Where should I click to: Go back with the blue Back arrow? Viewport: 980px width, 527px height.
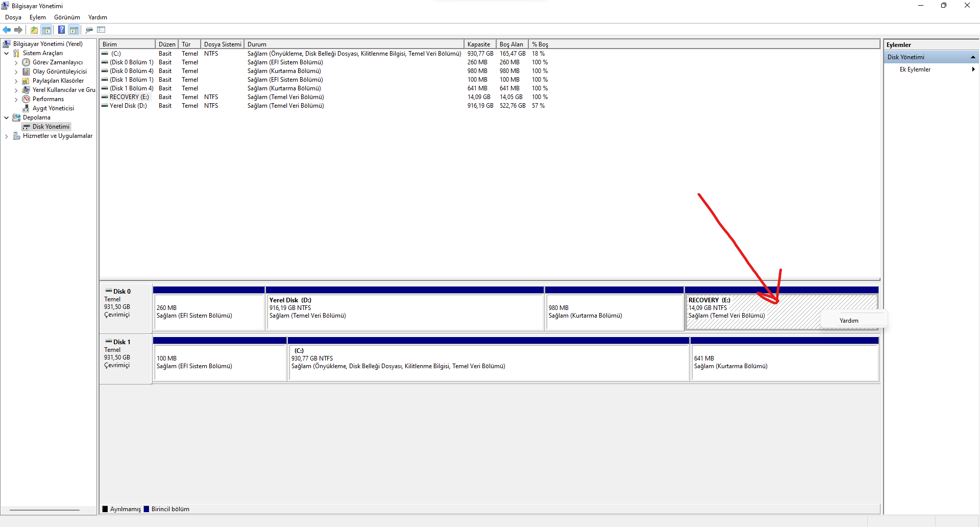[x=7, y=30]
